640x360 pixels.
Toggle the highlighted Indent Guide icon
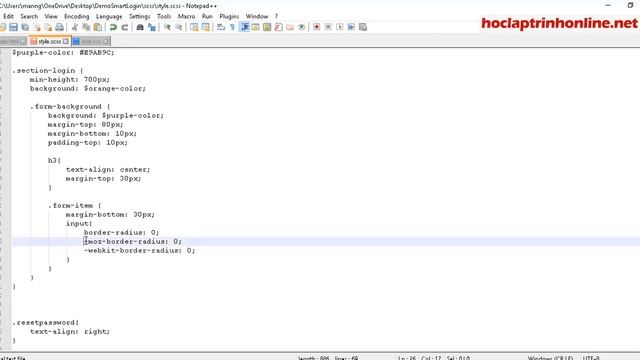[244, 27]
